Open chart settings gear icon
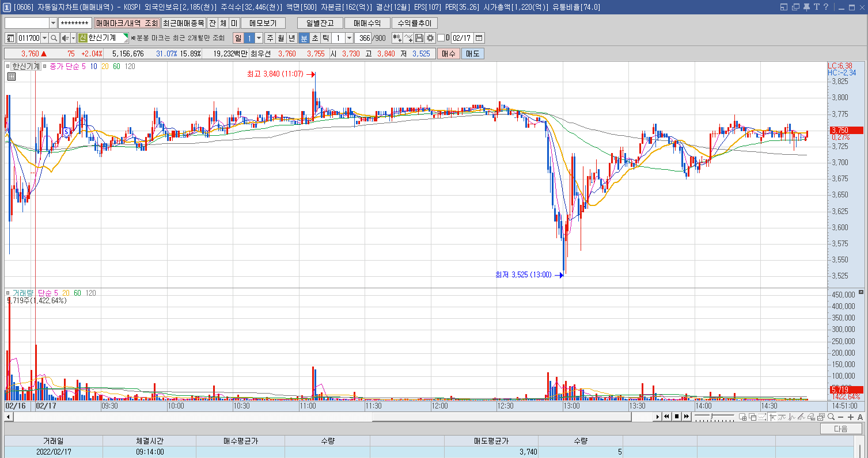Viewport: 868px width, 458px height. coord(430,38)
